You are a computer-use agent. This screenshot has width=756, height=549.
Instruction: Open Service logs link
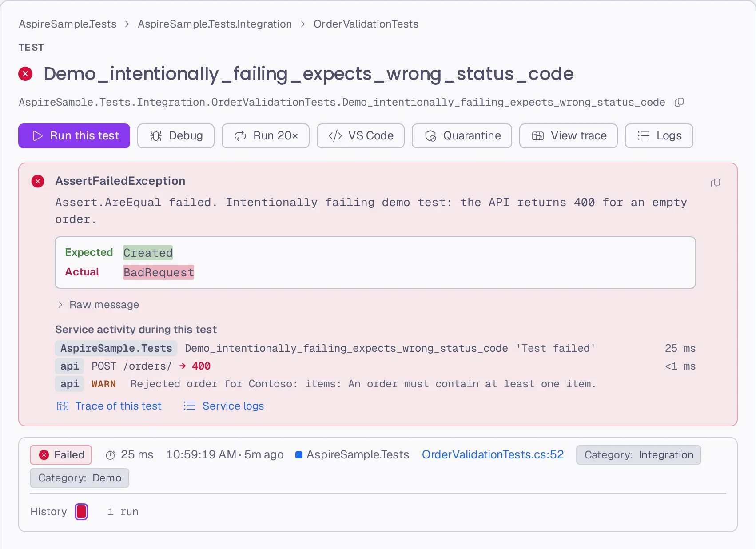pos(224,406)
